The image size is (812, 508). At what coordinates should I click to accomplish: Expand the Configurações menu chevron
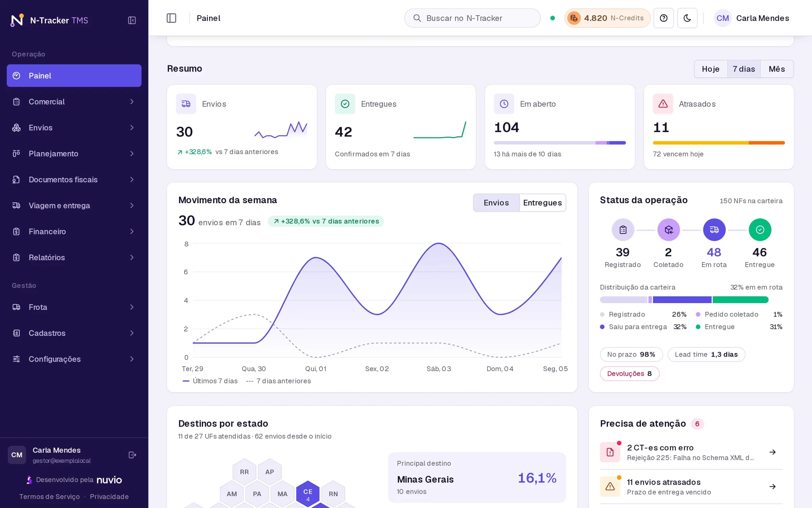(x=132, y=359)
